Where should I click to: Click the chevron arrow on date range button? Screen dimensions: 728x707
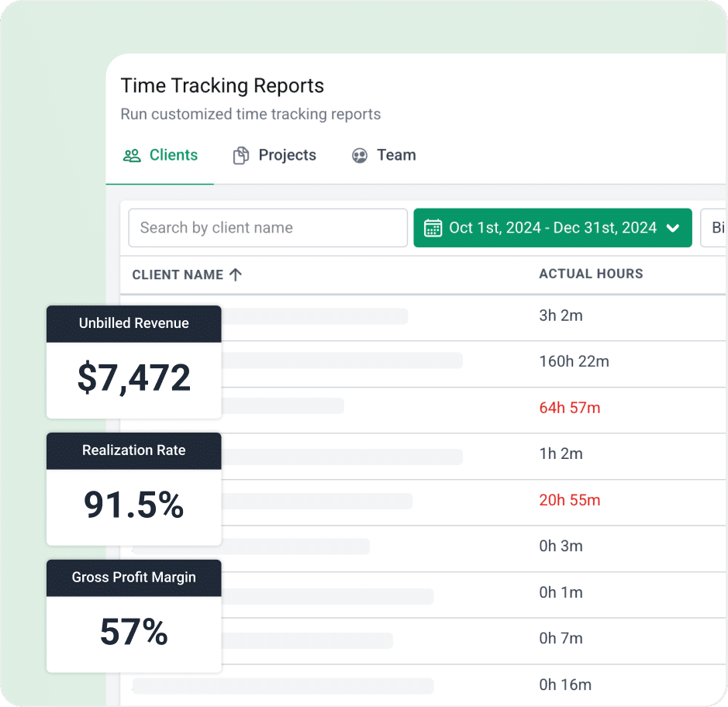coord(673,228)
